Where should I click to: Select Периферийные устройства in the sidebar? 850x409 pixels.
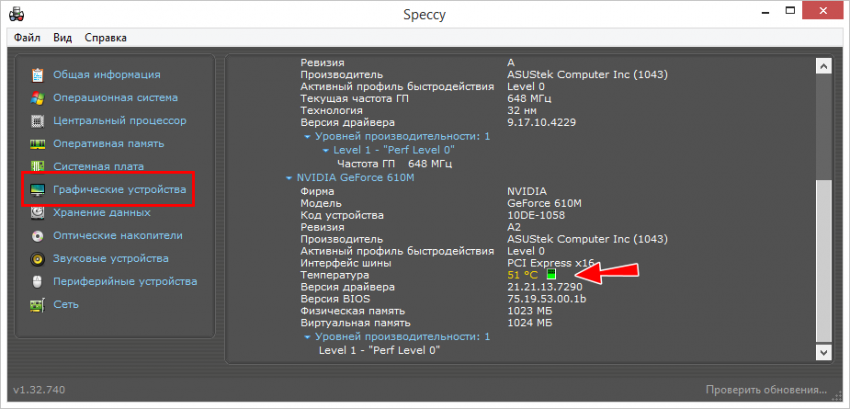point(125,282)
